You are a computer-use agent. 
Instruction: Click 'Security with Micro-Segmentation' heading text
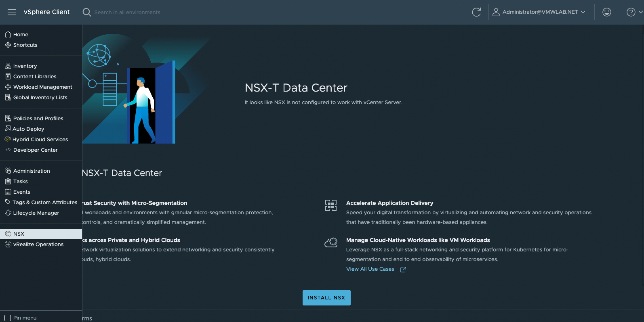[140, 203]
